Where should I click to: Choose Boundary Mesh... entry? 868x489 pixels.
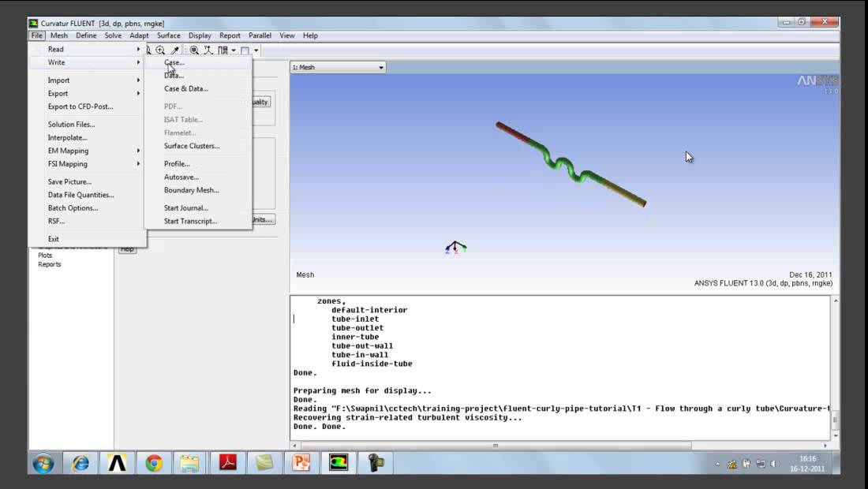pos(192,190)
